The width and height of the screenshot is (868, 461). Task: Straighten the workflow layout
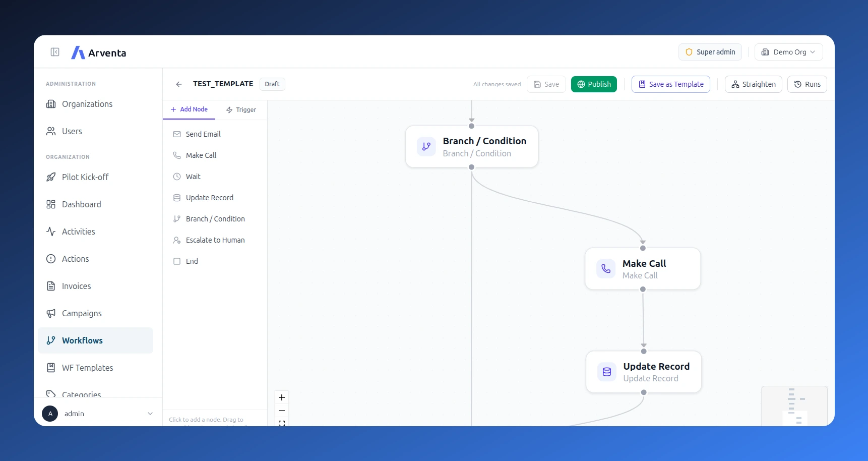pos(754,84)
